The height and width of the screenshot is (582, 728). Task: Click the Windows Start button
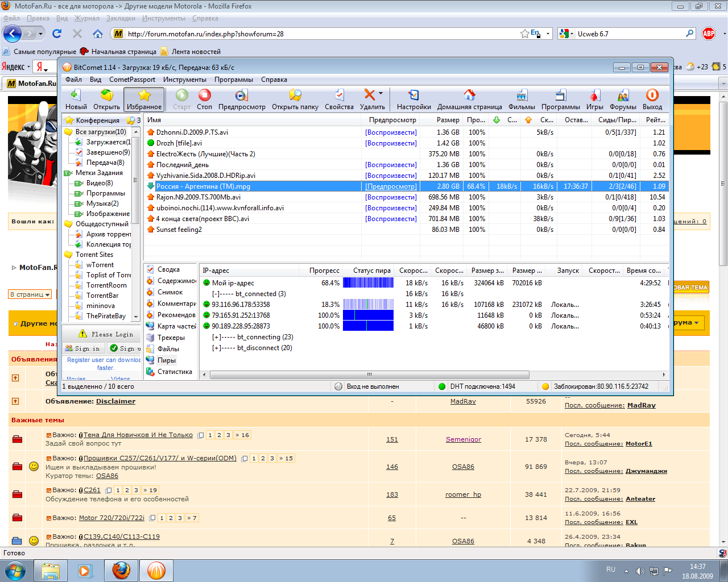tap(15, 569)
